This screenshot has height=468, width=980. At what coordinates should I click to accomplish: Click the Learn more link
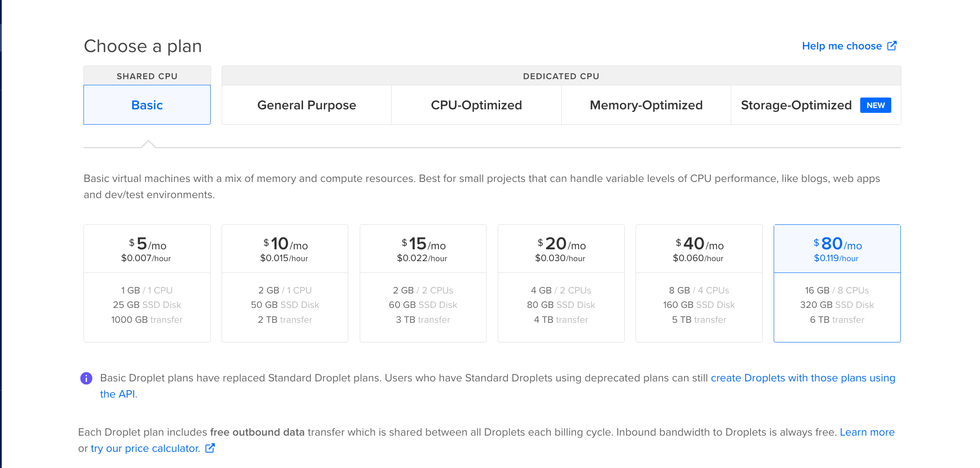(x=867, y=432)
